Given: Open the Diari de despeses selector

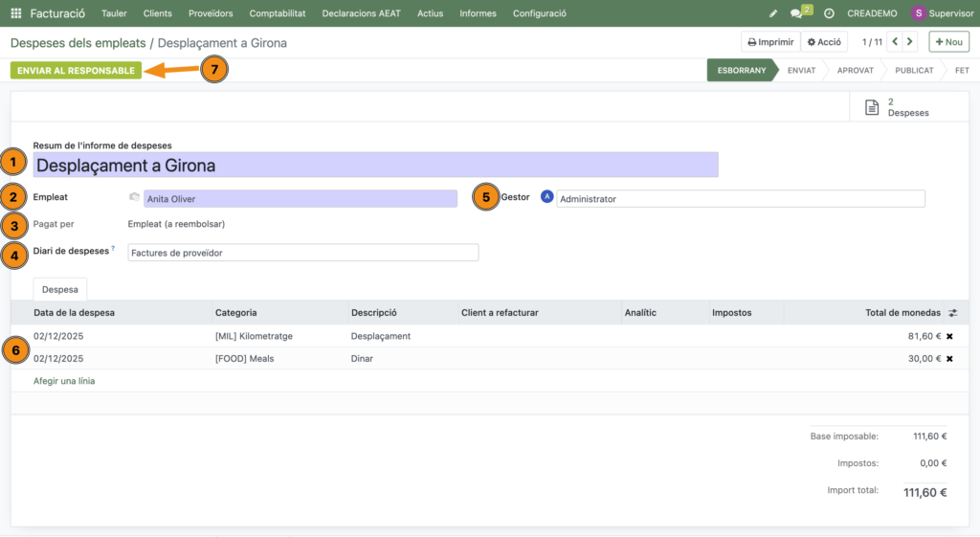Looking at the screenshot, I should coord(302,253).
